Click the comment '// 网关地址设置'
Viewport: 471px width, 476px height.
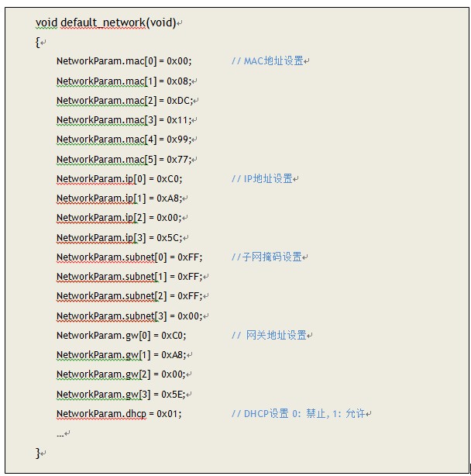pos(270,336)
